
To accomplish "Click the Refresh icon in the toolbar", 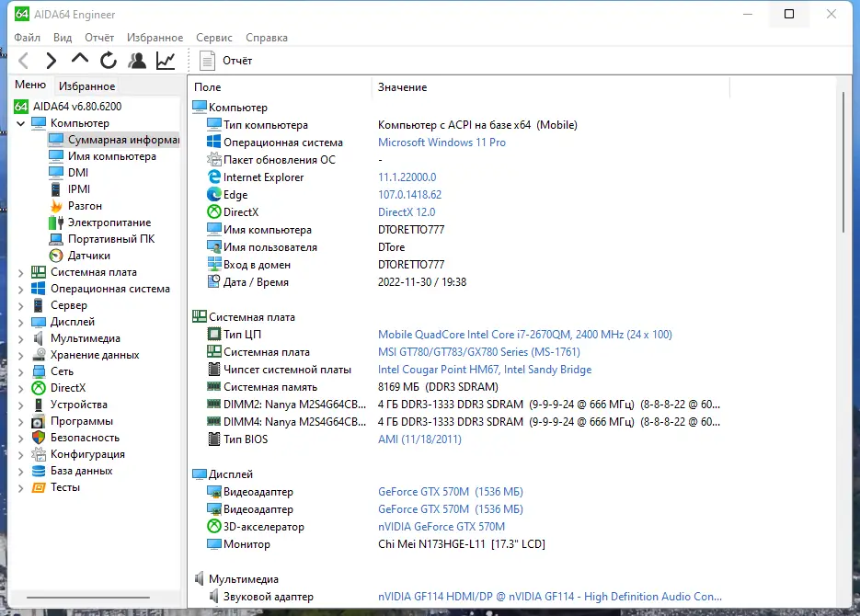I will pyautogui.click(x=107, y=60).
